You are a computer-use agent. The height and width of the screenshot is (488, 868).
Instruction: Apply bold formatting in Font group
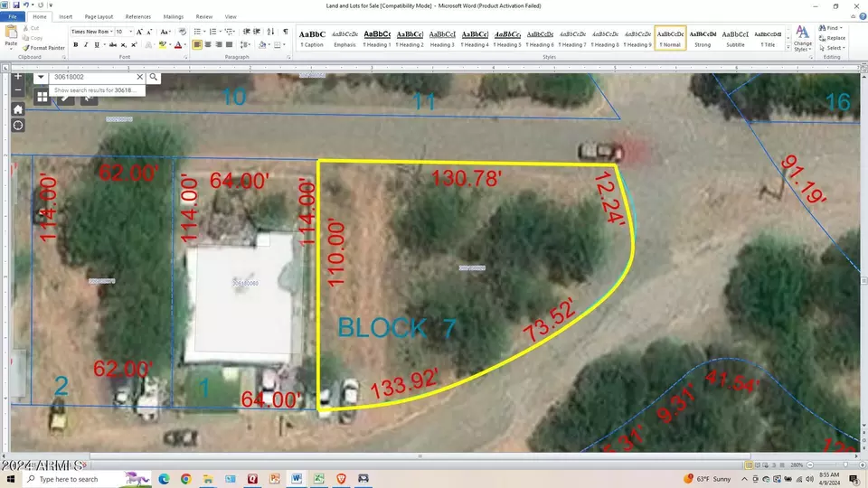click(x=76, y=45)
